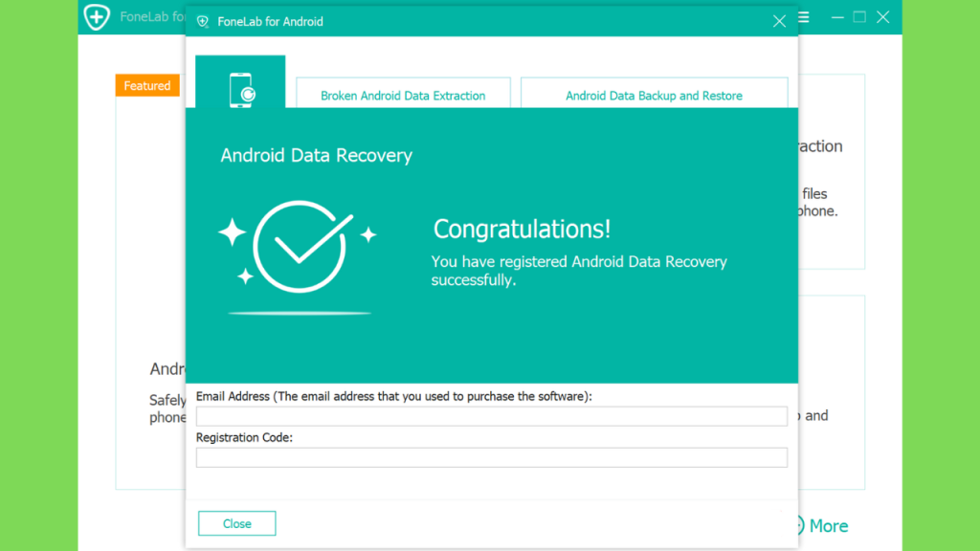980x551 pixels.
Task: Open Android Data Backup and Restore tab
Action: pos(655,93)
